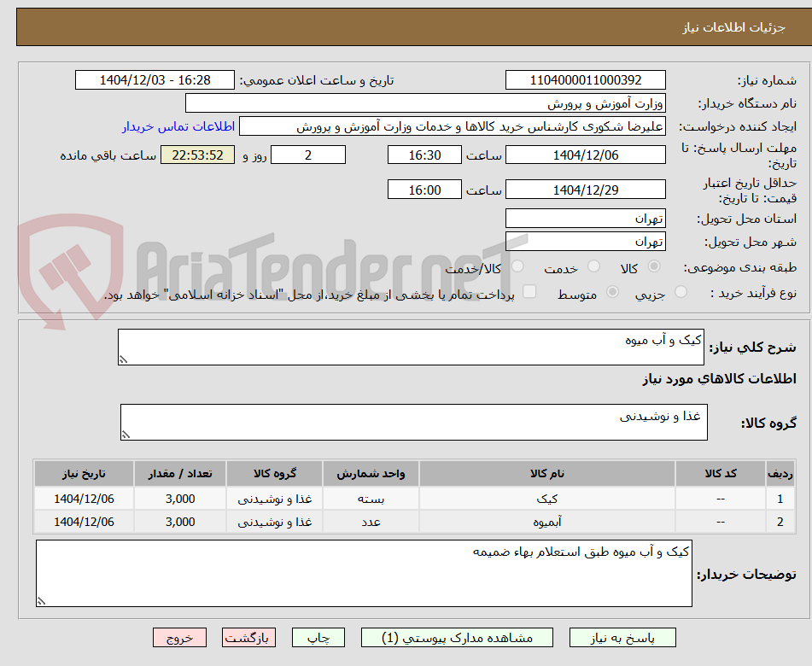Select the خدمت radio button
The height and width of the screenshot is (666, 812).
coord(594,266)
